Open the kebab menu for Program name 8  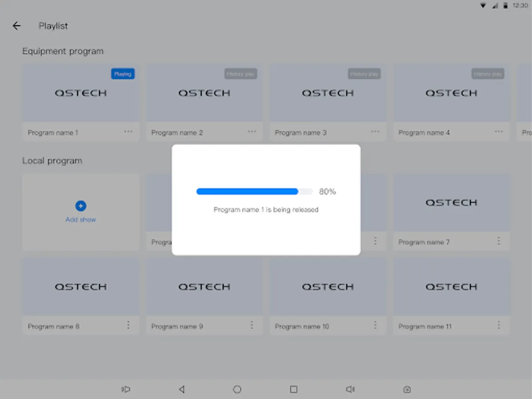(128, 325)
